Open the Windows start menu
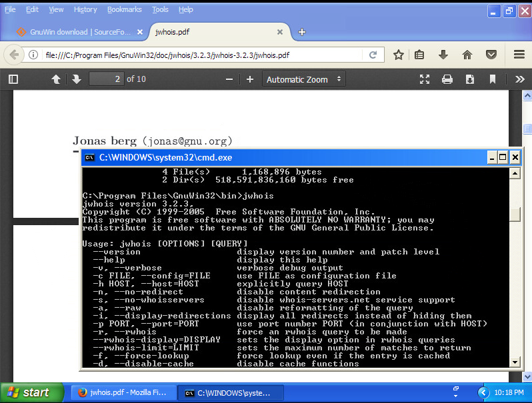 point(28,392)
